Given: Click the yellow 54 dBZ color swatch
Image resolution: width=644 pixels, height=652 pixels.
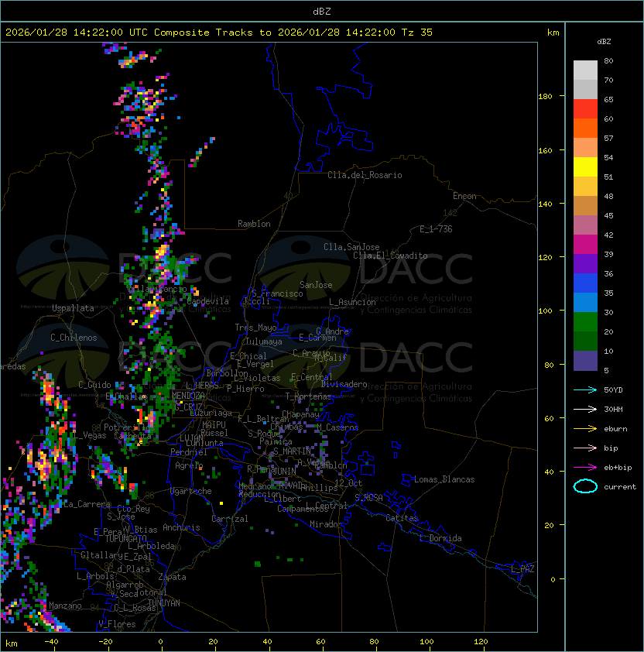Looking at the screenshot, I should point(585,166).
